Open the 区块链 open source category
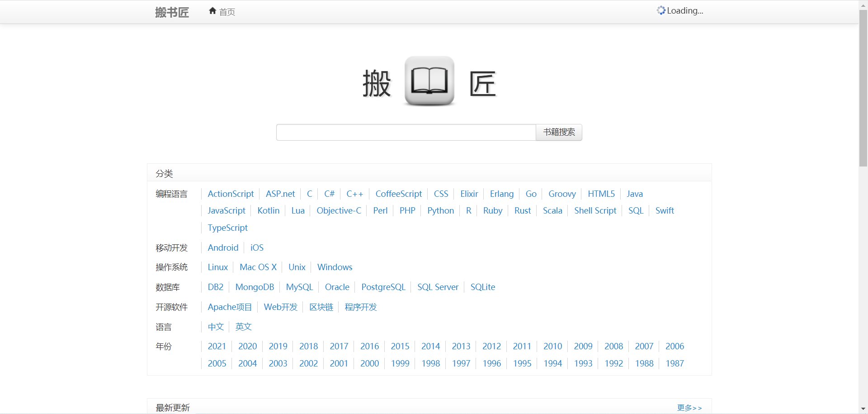The image size is (868, 414). click(321, 307)
